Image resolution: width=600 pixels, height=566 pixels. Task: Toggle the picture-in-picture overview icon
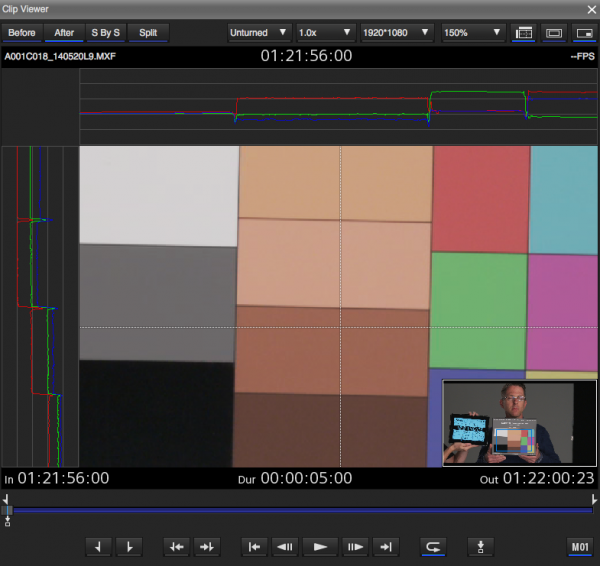582,32
